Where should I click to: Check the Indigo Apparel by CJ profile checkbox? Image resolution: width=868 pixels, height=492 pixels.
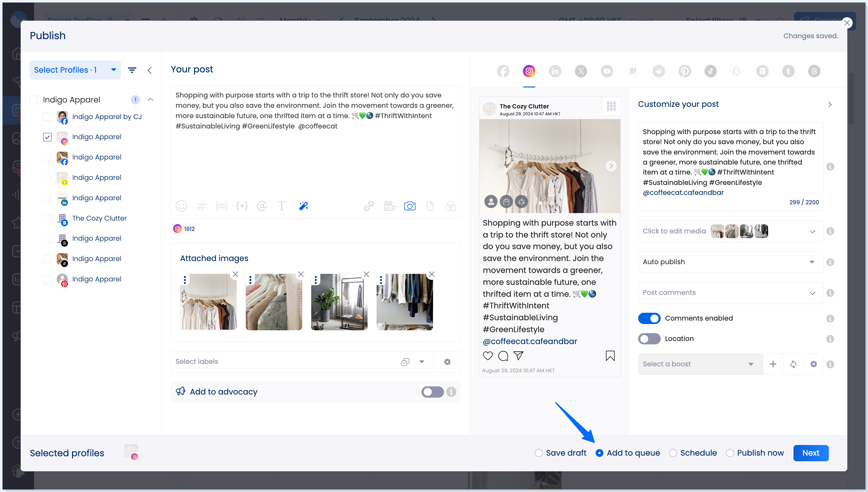(47, 117)
